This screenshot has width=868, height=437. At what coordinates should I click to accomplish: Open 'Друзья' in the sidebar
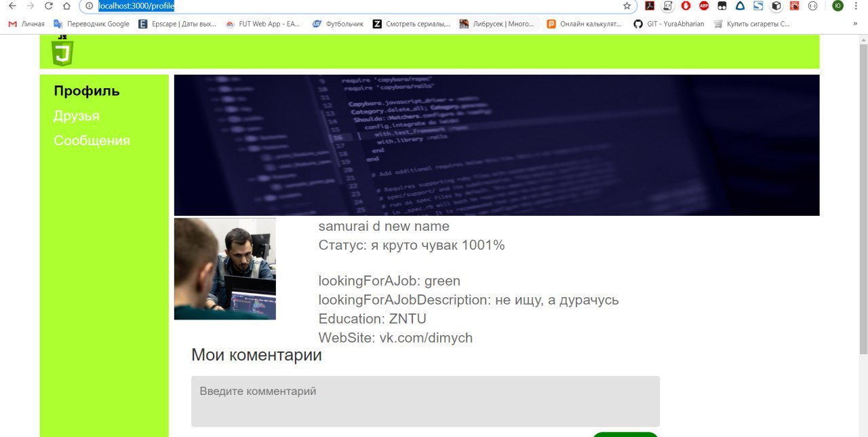click(77, 116)
